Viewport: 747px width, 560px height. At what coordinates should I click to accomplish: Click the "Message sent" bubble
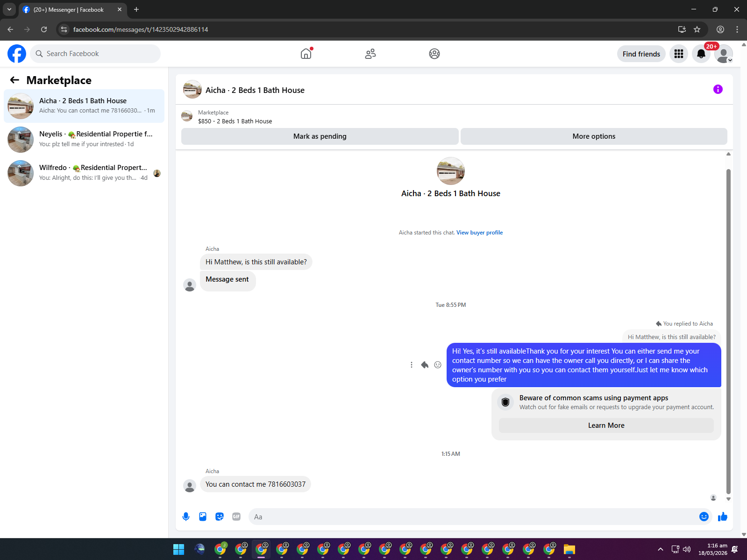pyautogui.click(x=228, y=281)
